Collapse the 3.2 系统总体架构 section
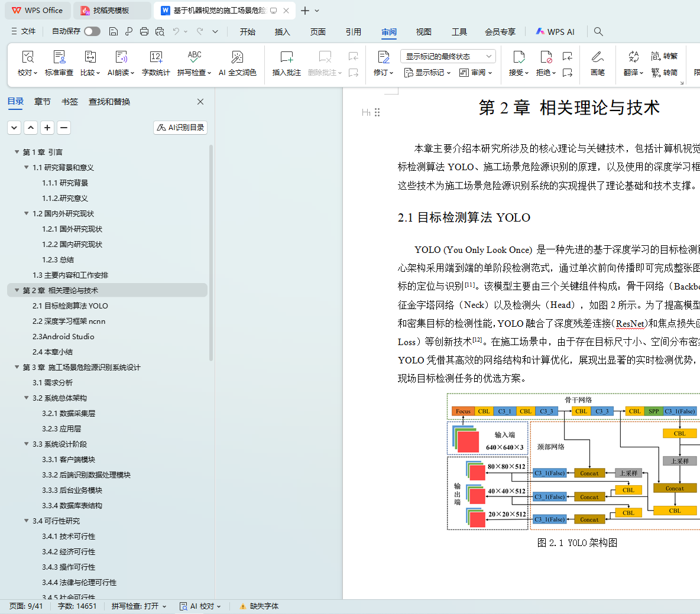700x614 pixels. [x=27, y=398]
